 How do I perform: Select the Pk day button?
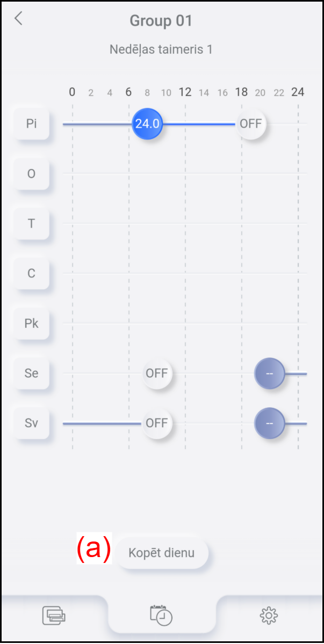pos(31,323)
